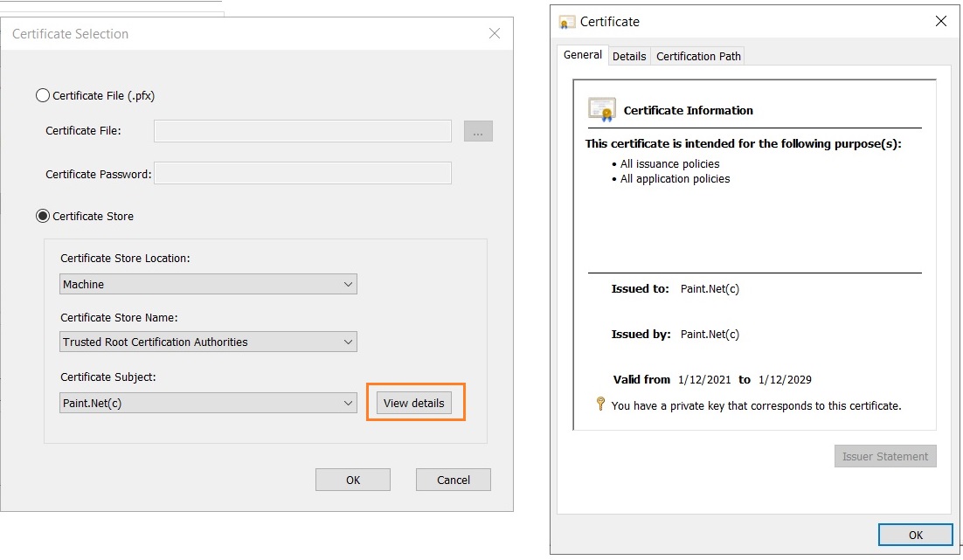Close the Certificate Selection dialog
The height and width of the screenshot is (560, 963).
pos(495,33)
